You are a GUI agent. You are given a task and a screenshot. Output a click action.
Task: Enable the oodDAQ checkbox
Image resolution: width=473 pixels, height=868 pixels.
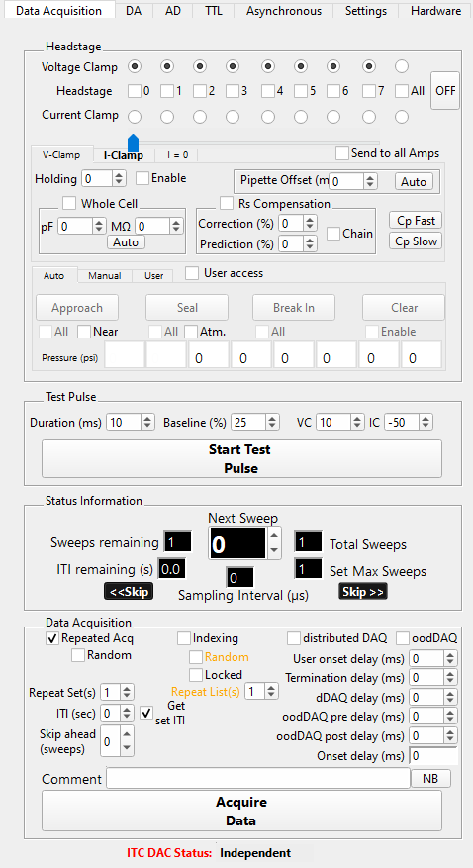click(402, 638)
